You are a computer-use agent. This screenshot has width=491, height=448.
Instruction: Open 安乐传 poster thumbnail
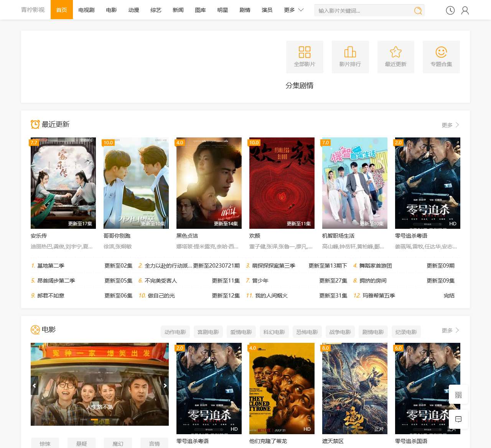(x=63, y=183)
